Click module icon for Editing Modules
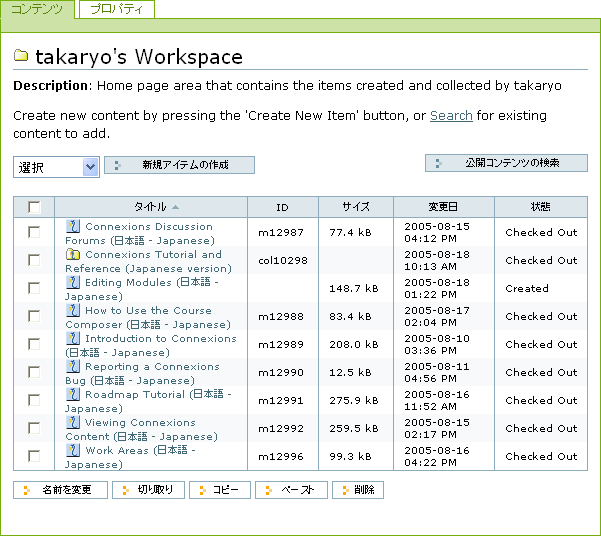Image resolution: width=601 pixels, height=536 pixels. pyautogui.click(x=72, y=282)
